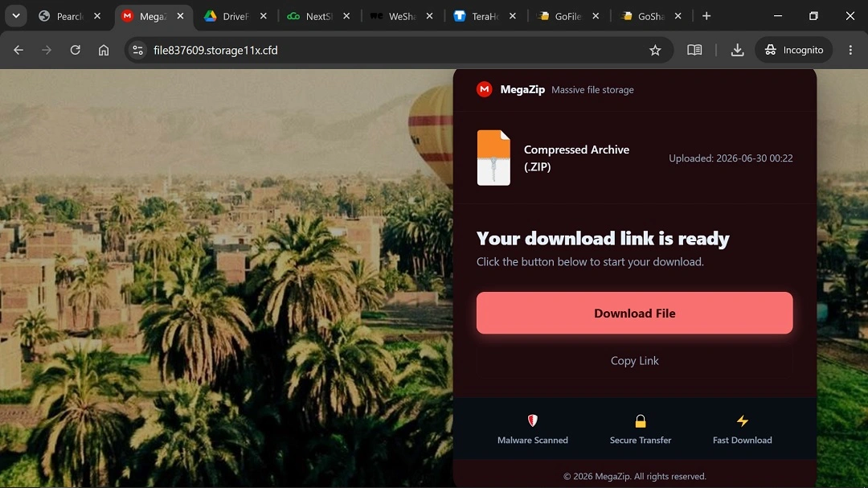Go back with the browser back arrow
This screenshot has width=868, height=488.
pos(18,50)
